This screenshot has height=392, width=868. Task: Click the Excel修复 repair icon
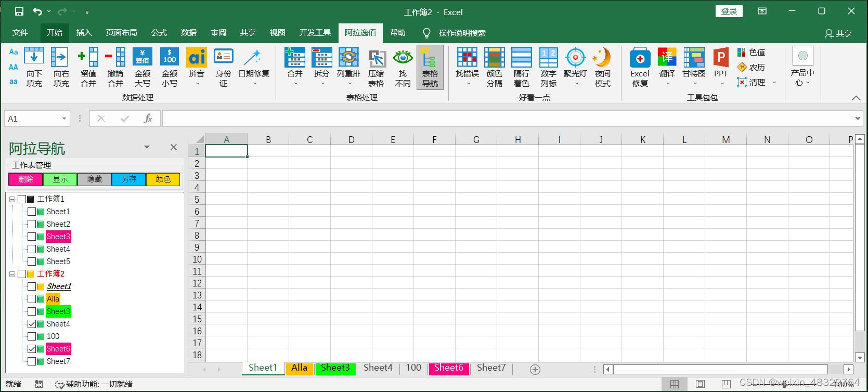(640, 57)
